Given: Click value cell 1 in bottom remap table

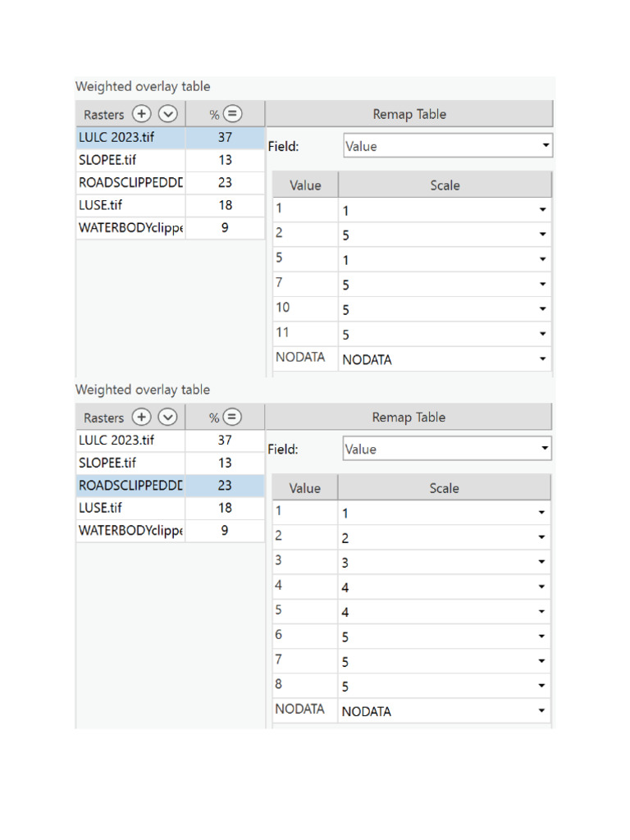Looking at the screenshot, I should pyautogui.click(x=305, y=511).
